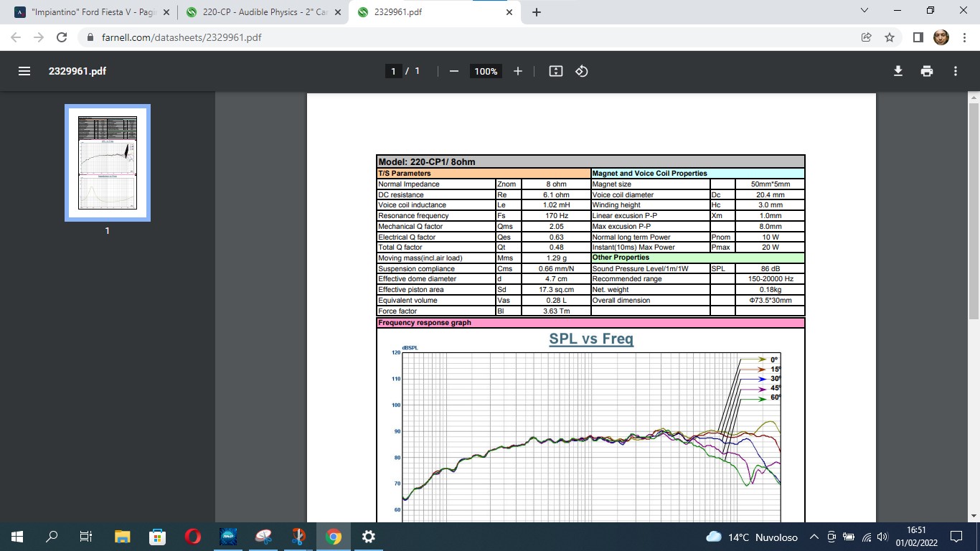Click the 'Model: 220-CP1/ 8ohm' heading
The height and width of the screenshot is (551, 980).
point(426,162)
